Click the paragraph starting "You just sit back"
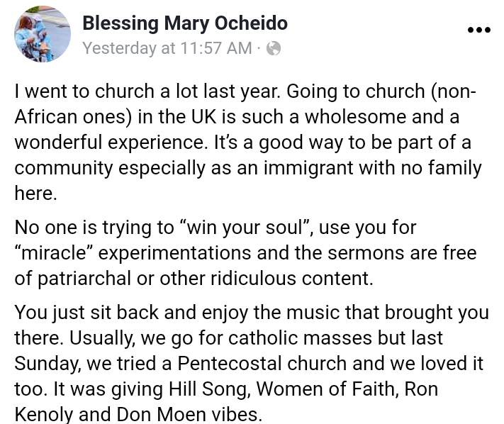 [x=252, y=363]
